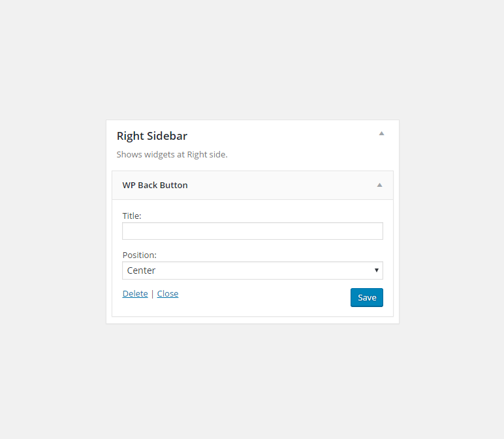Click the WP Back Button title bar
Viewport: 504px width, 439px height.
pyautogui.click(x=253, y=186)
